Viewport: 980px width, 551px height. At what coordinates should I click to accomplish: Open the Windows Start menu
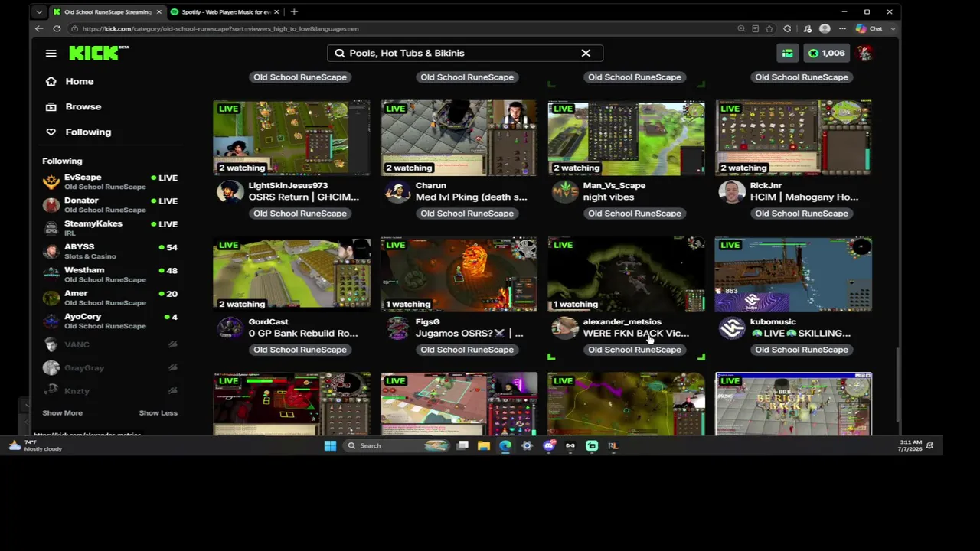[330, 445]
